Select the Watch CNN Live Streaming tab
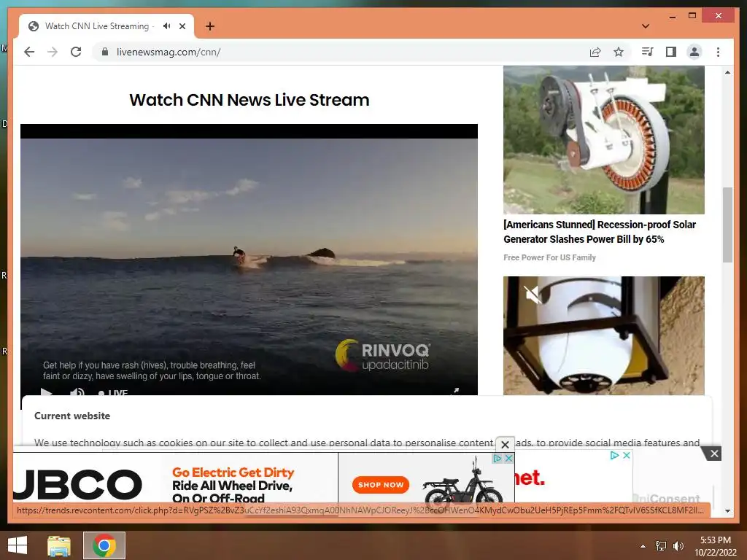 coord(97,26)
